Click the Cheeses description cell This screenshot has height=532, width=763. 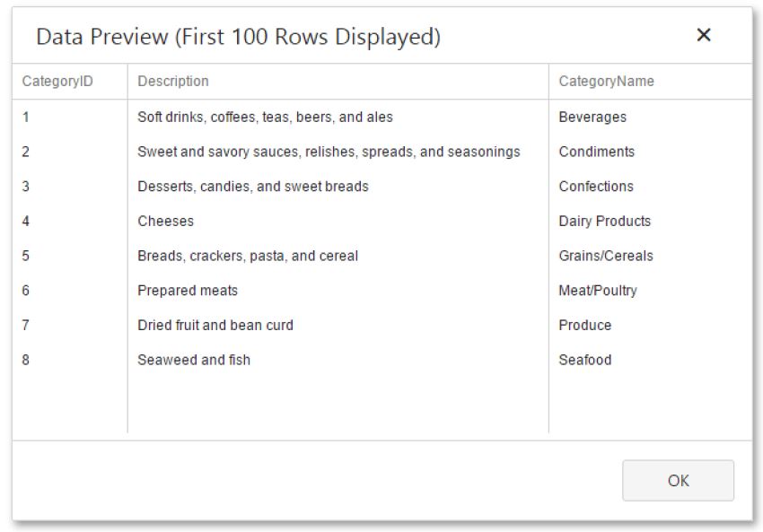tap(165, 222)
